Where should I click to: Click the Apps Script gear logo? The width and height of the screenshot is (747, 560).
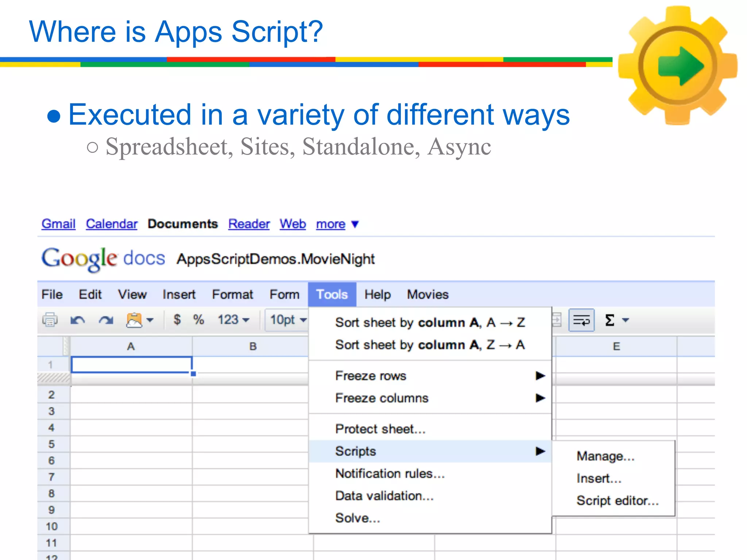pyautogui.click(x=678, y=66)
